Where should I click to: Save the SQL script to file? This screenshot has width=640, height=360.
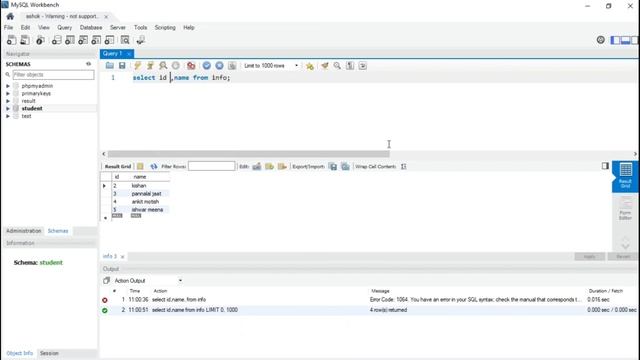click(122, 65)
